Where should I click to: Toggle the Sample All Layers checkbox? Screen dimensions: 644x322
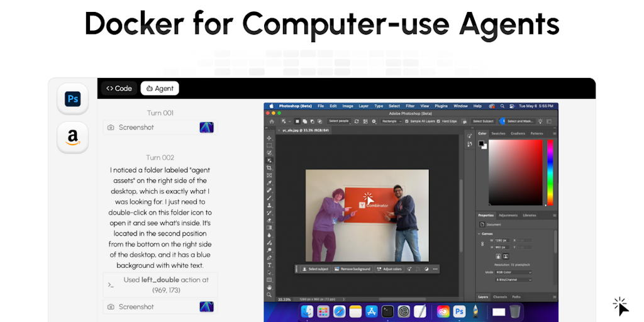point(407,121)
